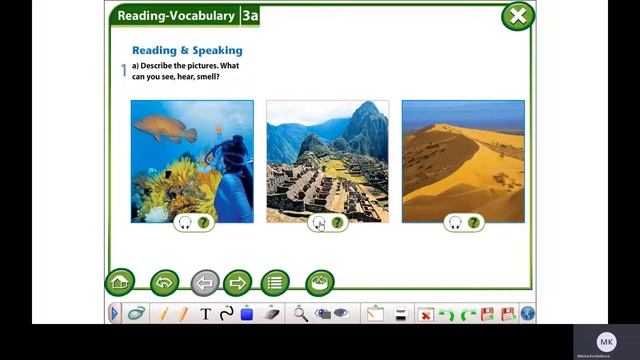Click the sand dunes photo
The height and width of the screenshot is (360, 640).
[463, 161]
